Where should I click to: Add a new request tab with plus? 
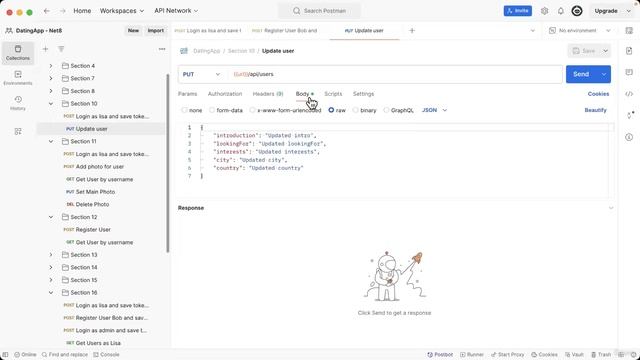click(x=412, y=31)
